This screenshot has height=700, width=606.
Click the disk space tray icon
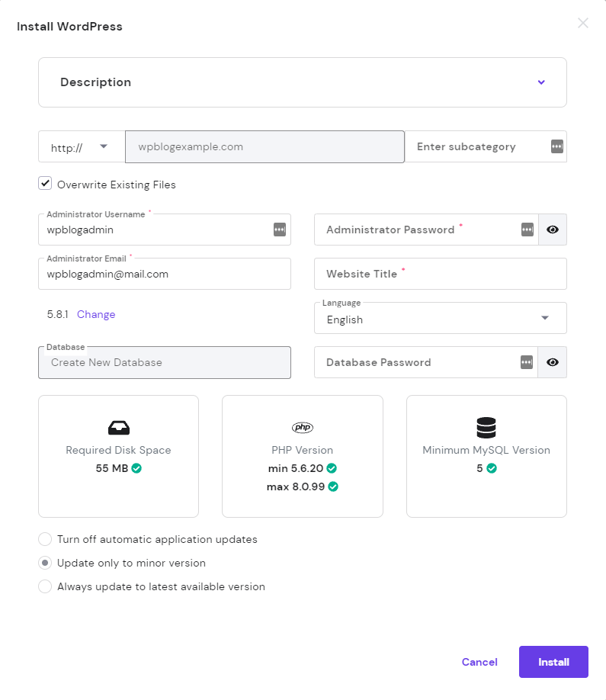(x=119, y=428)
